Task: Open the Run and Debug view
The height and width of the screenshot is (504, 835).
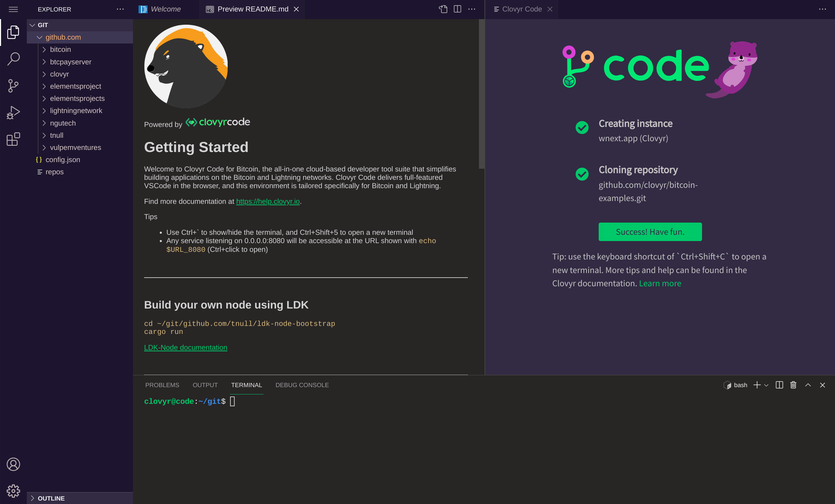Action: point(13,112)
